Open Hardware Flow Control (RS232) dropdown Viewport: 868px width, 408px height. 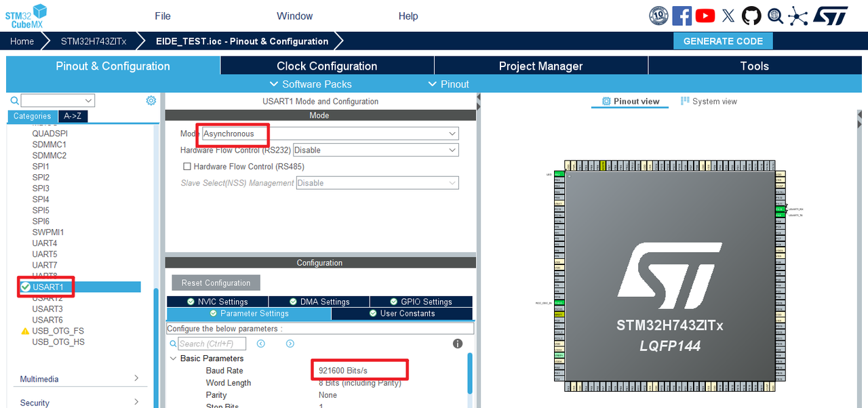click(376, 150)
